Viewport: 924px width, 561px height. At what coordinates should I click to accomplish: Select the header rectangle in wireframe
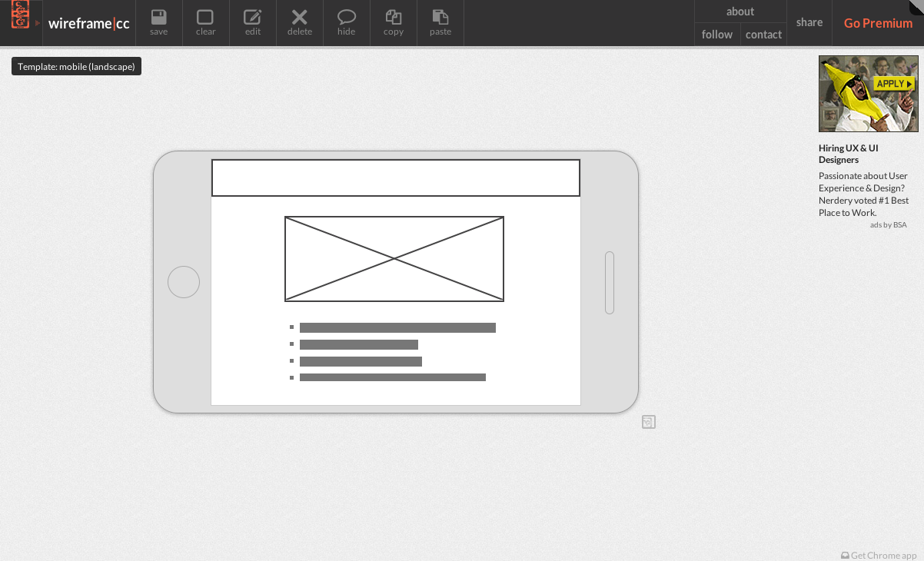(396, 178)
